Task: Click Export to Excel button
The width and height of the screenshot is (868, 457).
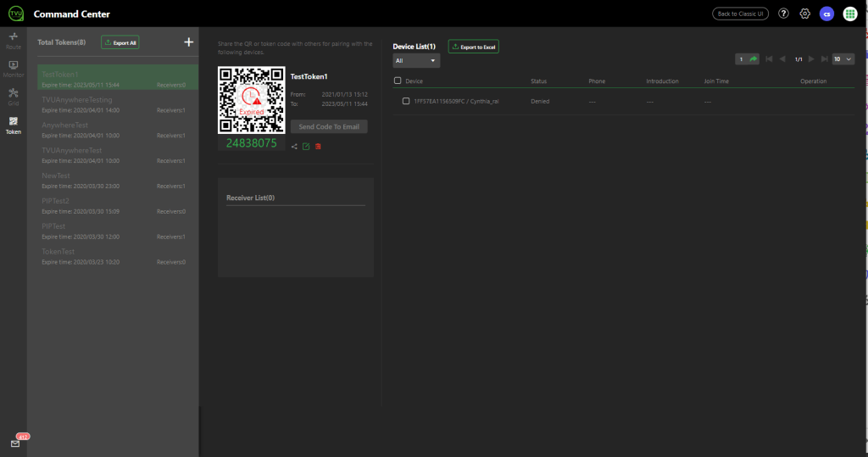Action: (473, 47)
